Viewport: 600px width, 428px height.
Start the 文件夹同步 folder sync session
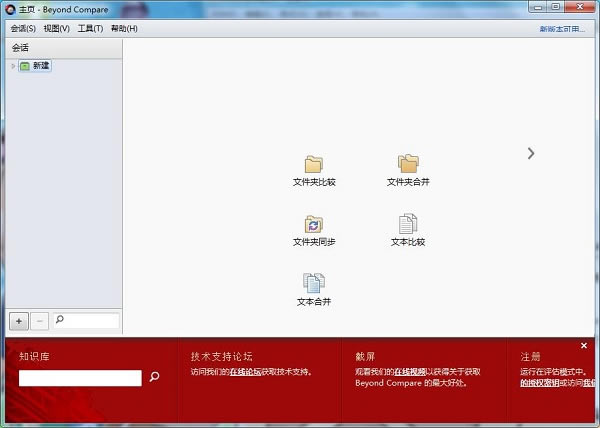[314, 225]
